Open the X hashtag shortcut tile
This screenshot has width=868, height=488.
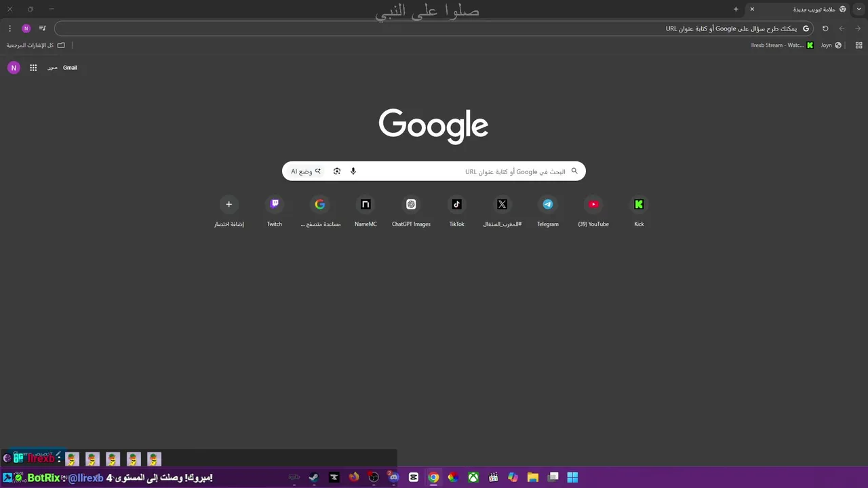click(502, 211)
